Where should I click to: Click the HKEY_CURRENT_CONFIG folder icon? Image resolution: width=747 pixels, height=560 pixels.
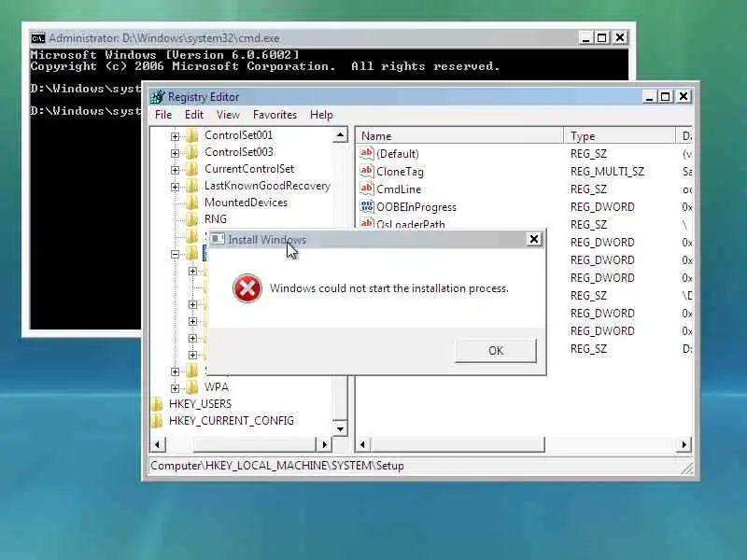156,421
